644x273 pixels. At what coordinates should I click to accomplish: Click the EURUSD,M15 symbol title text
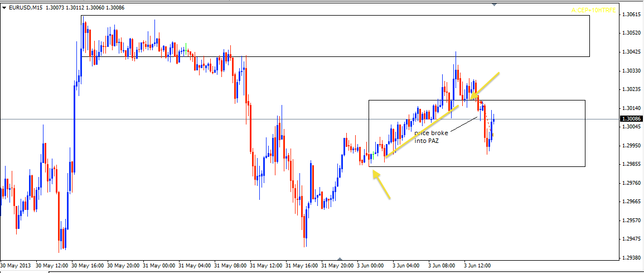[25, 7]
